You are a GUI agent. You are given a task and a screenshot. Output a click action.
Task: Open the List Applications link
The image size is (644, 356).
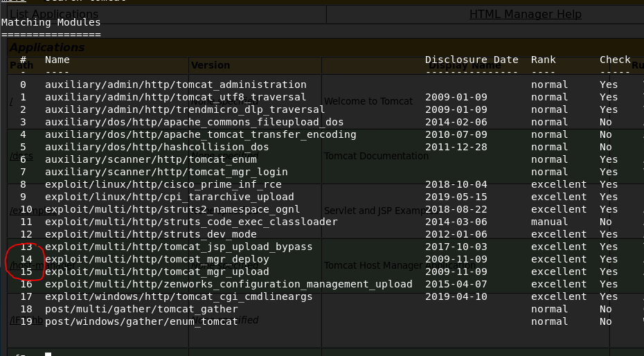54,14
